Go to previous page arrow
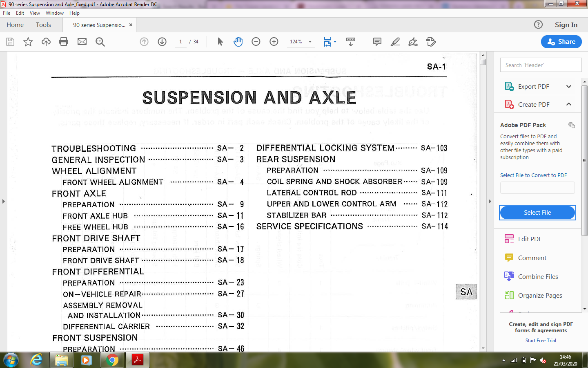588x368 pixels. tap(144, 42)
